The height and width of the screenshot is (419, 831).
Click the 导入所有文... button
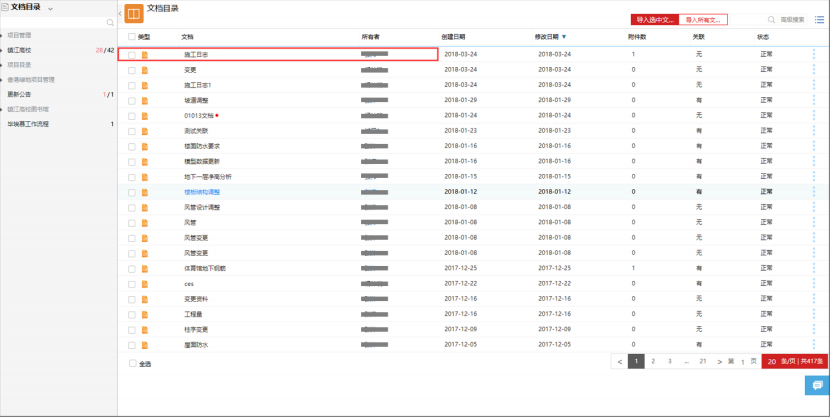pyautogui.click(x=703, y=20)
